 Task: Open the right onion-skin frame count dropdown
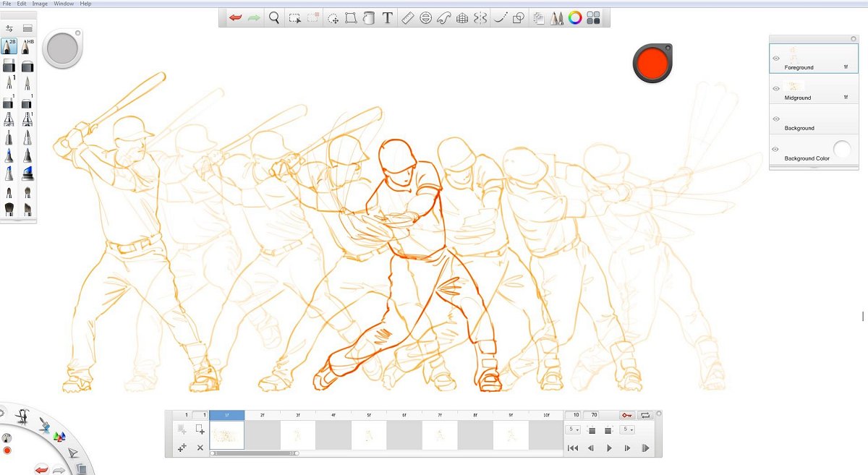[x=627, y=429]
